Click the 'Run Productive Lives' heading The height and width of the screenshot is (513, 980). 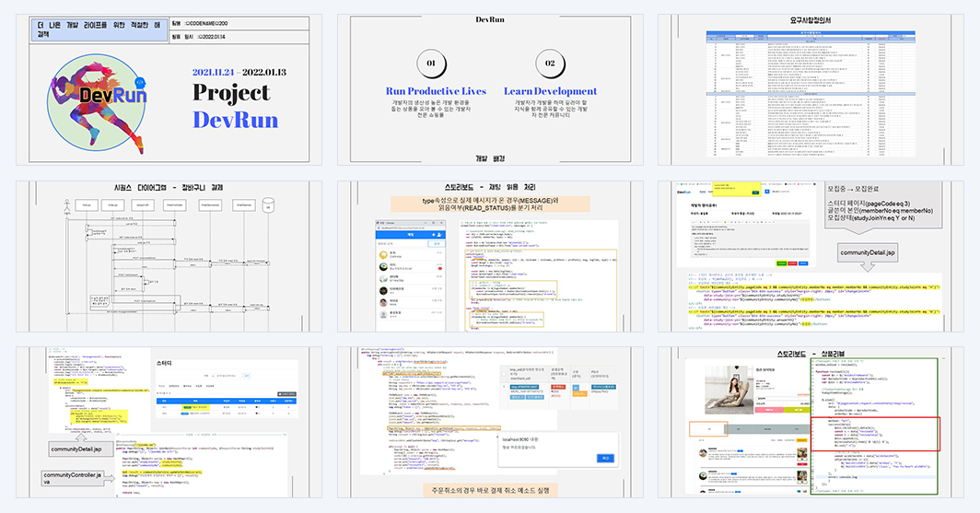click(436, 91)
